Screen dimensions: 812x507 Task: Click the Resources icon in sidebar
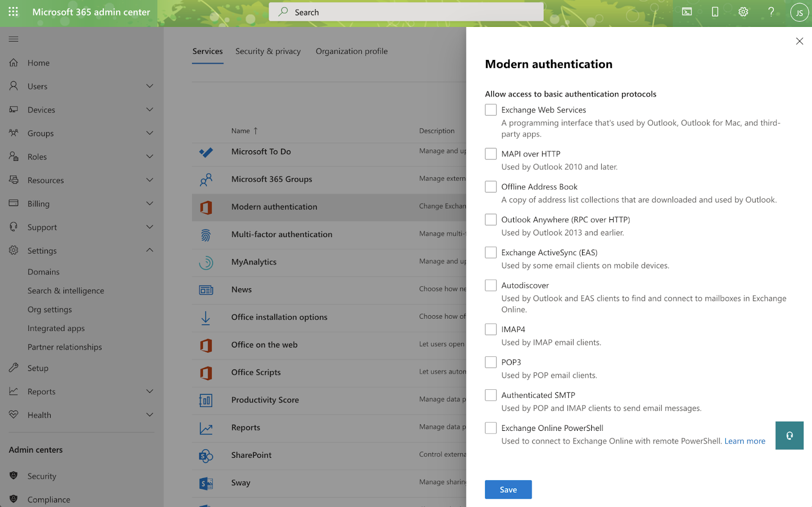point(14,180)
